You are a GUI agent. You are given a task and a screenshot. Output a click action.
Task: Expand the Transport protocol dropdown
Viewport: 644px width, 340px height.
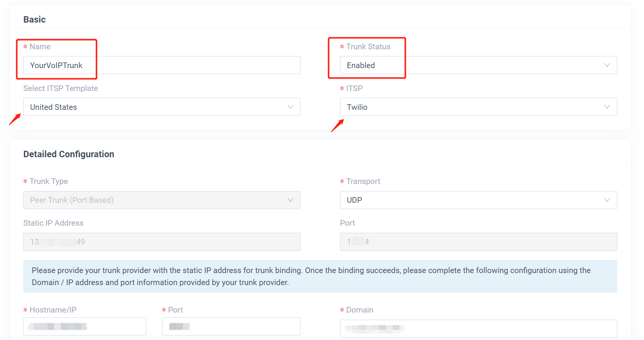coord(478,200)
